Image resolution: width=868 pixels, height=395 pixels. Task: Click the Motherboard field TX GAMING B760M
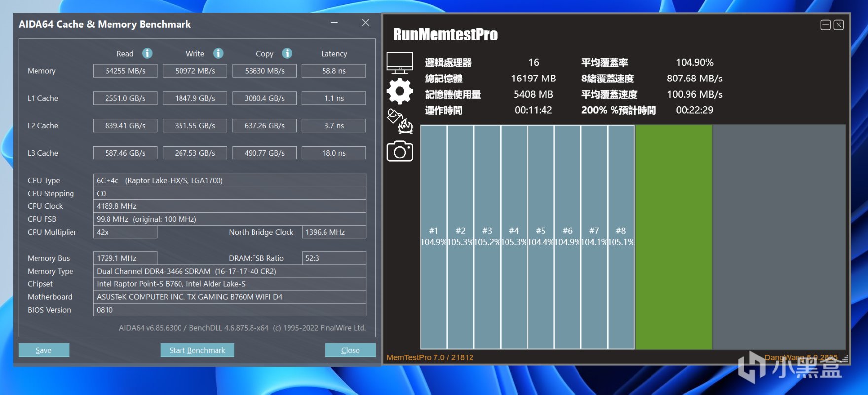[230, 297]
